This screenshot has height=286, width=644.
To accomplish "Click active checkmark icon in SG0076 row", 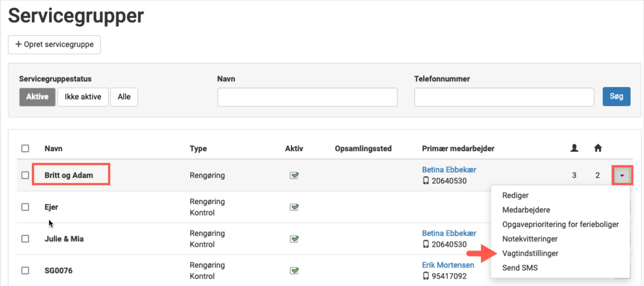I will (294, 270).
